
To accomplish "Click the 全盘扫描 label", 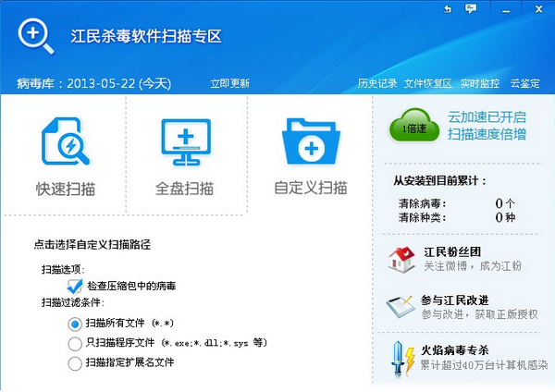I will pyautogui.click(x=184, y=189).
